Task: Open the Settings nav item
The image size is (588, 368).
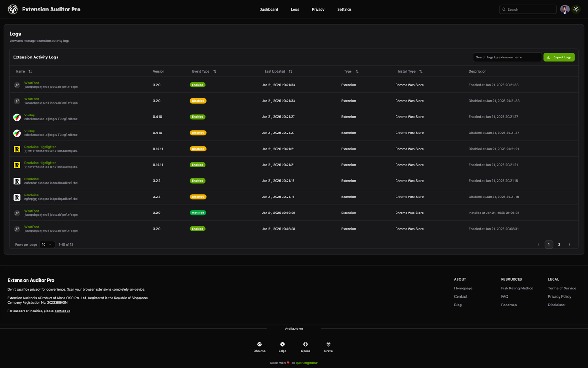Action: [345, 9]
